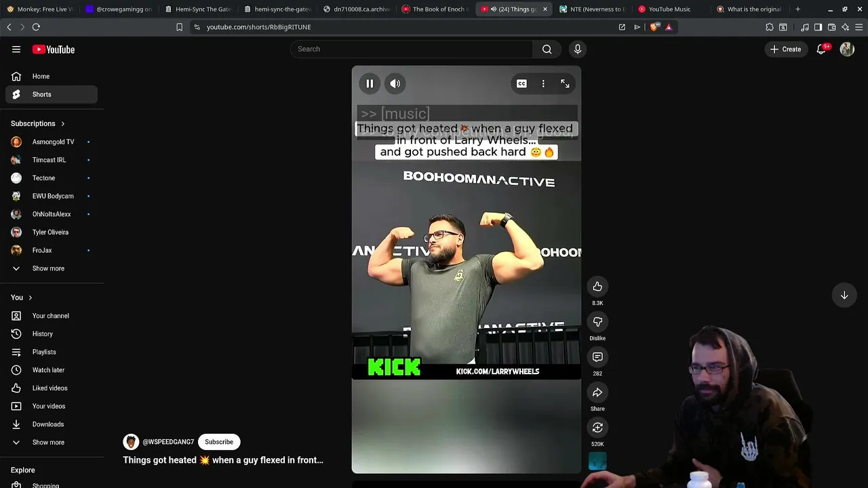Viewport: 868px width, 488px height.
Task: Open Your channel in sidebar
Action: click(x=52, y=316)
